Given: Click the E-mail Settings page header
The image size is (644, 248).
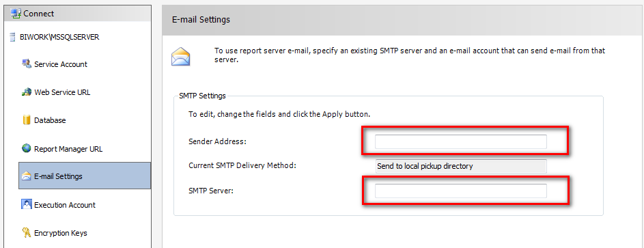Looking at the screenshot, I should pyautogui.click(x=201, y=19).
